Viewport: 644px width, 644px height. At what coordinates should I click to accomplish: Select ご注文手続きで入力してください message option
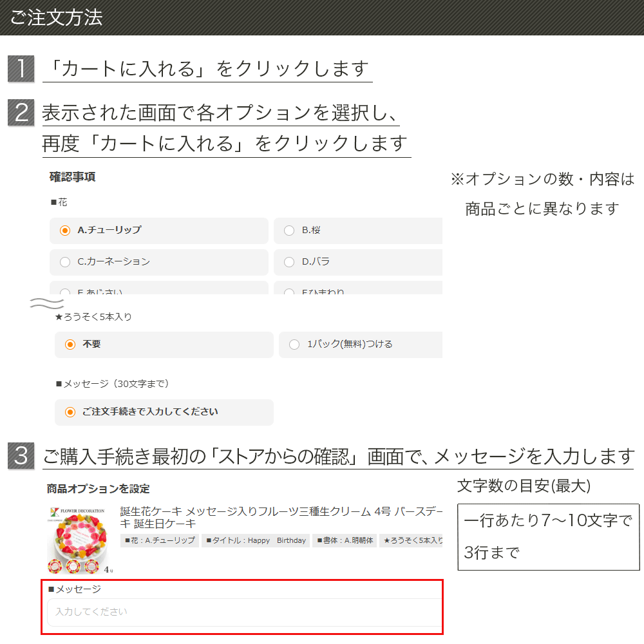pyautogui.click(x=70, y=412)
